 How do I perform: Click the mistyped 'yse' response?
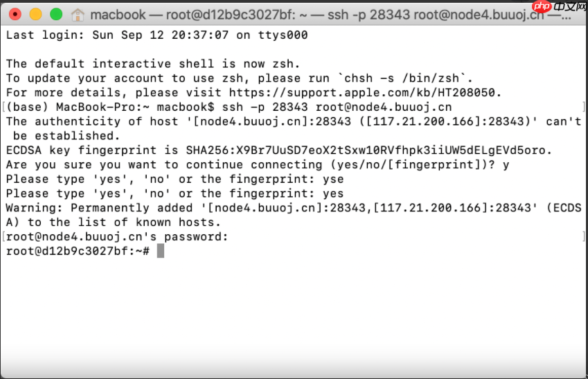332,179
